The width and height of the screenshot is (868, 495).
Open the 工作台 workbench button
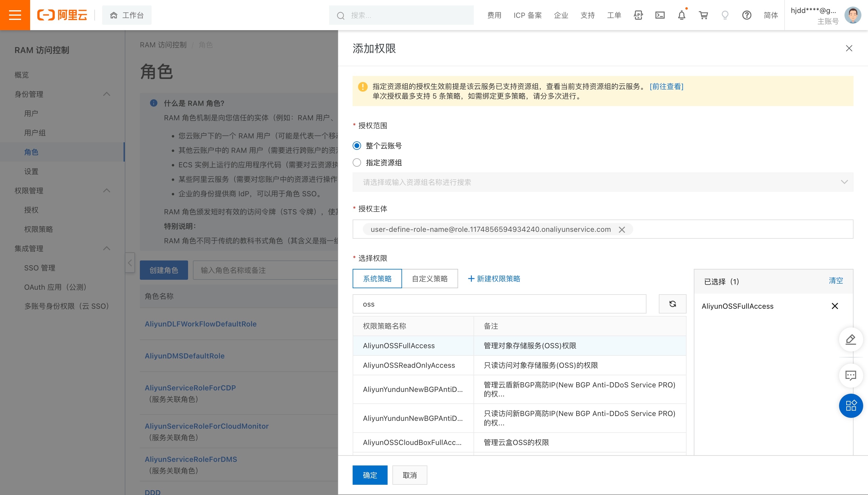point(127,15)
